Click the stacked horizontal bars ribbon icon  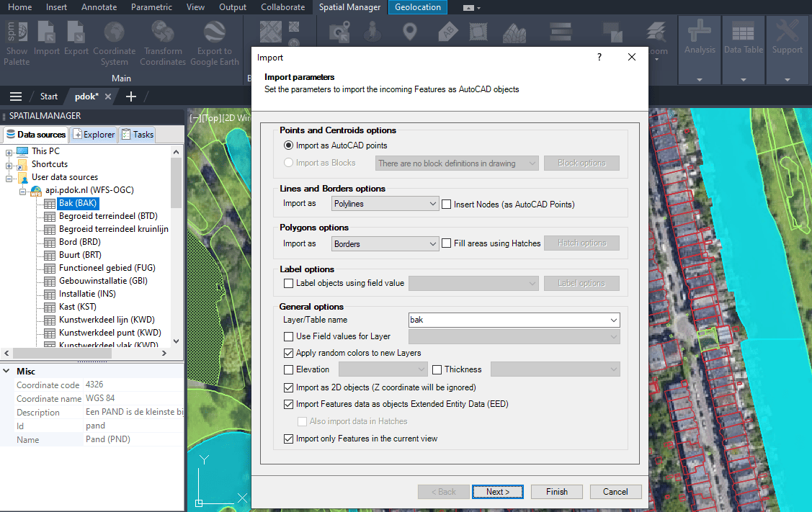[561, 32]
